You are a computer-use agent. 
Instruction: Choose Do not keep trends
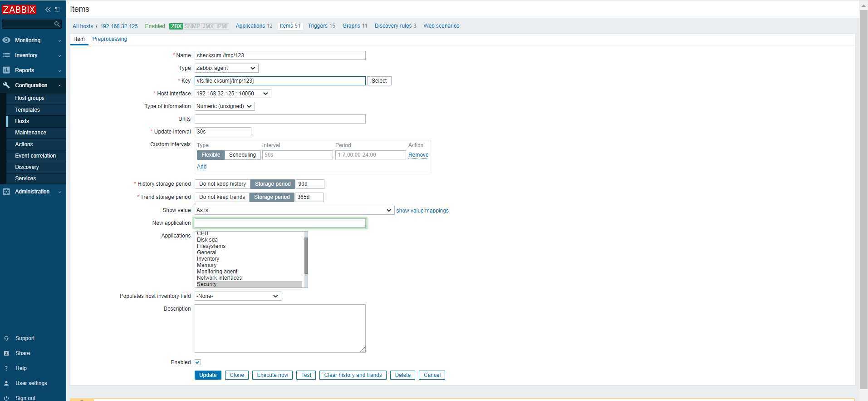pos(222,197)
